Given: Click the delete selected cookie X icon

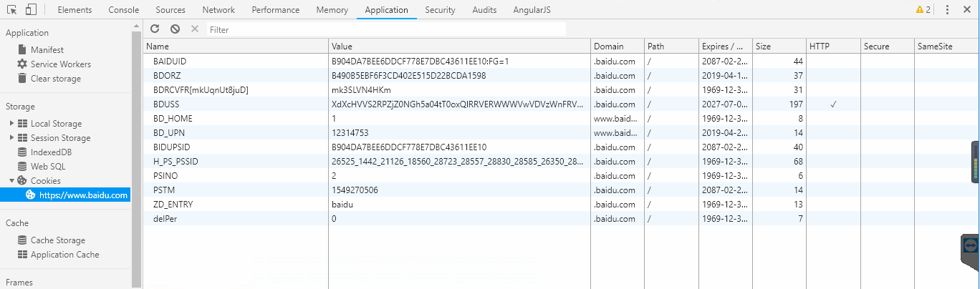Looking at the screenshot, I should coord(194,29).
